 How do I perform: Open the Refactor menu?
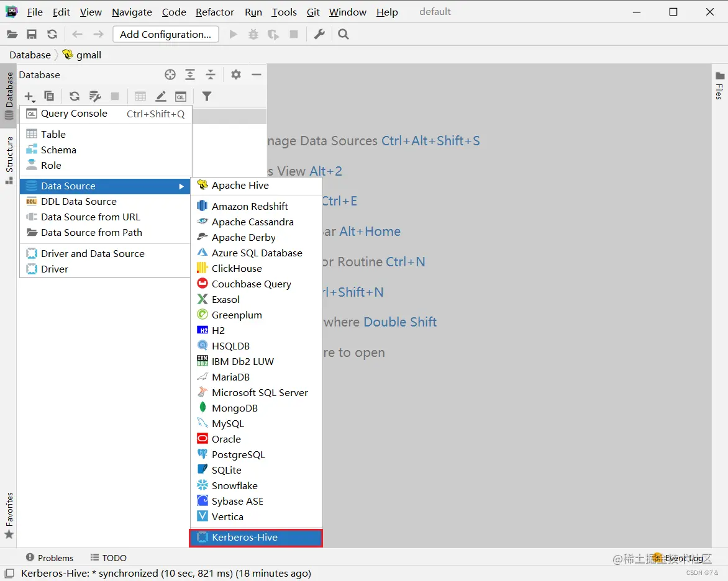pos(214,12)
